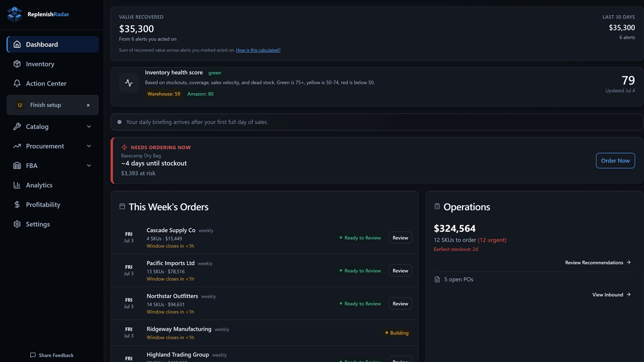This screenshot has width=644, height=362.
Task: Expand the Procurement section chevron
Action: tap(89, 146)
